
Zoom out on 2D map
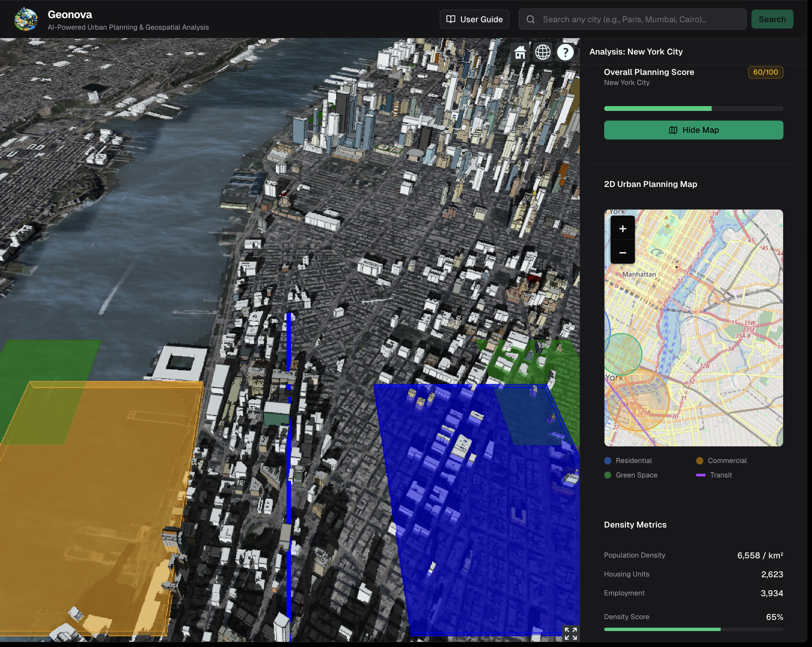[622, 252]
